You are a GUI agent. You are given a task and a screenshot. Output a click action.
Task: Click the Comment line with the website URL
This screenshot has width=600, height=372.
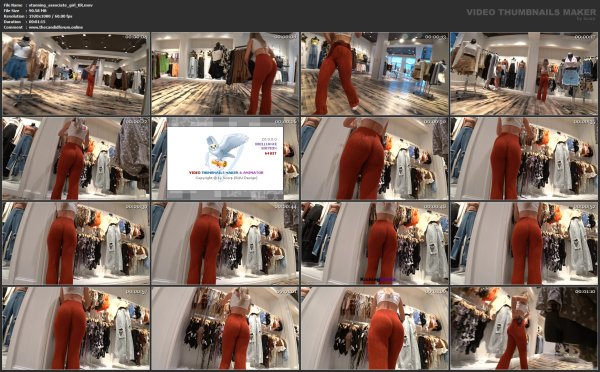tap(43, 27)
